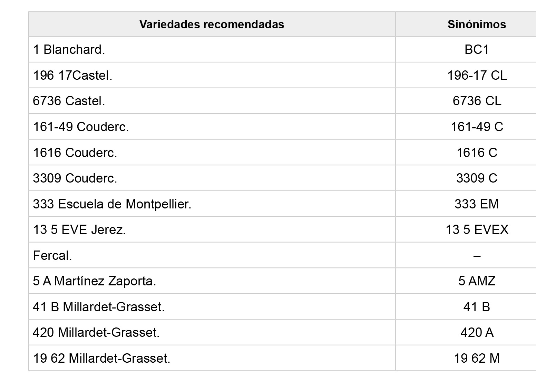Click the 'BC1' synonym cell
Image resolution: width=536 pixels, height=392 pixels.
pyautogui.click(x=477, y=50)
